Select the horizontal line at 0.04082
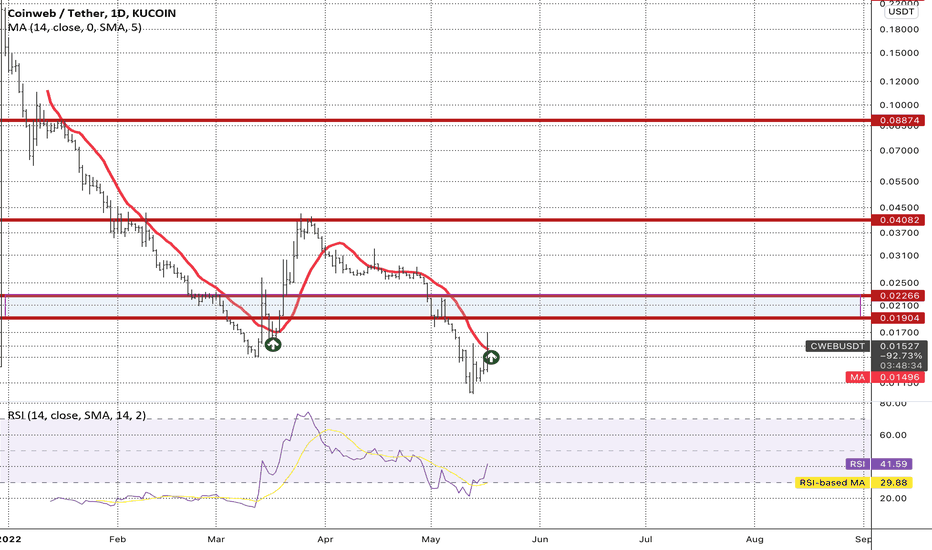 coord(436,220)
